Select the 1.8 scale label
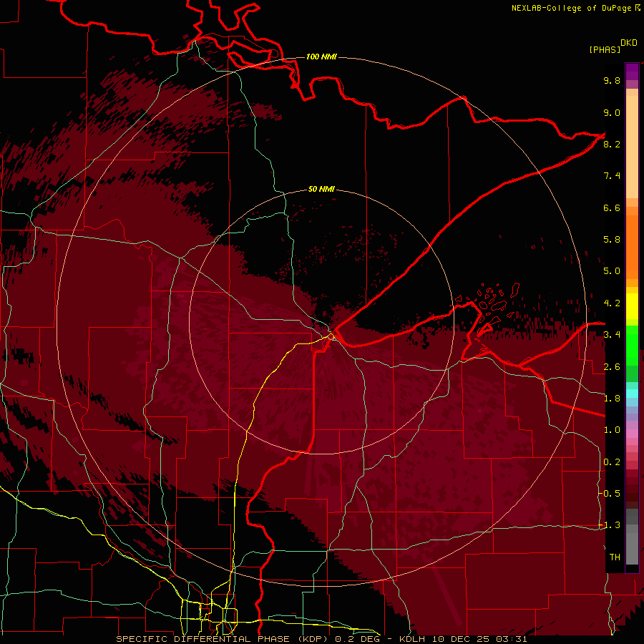Image resolution: width=644 pixels, height=644 pixels. point(612,399)
